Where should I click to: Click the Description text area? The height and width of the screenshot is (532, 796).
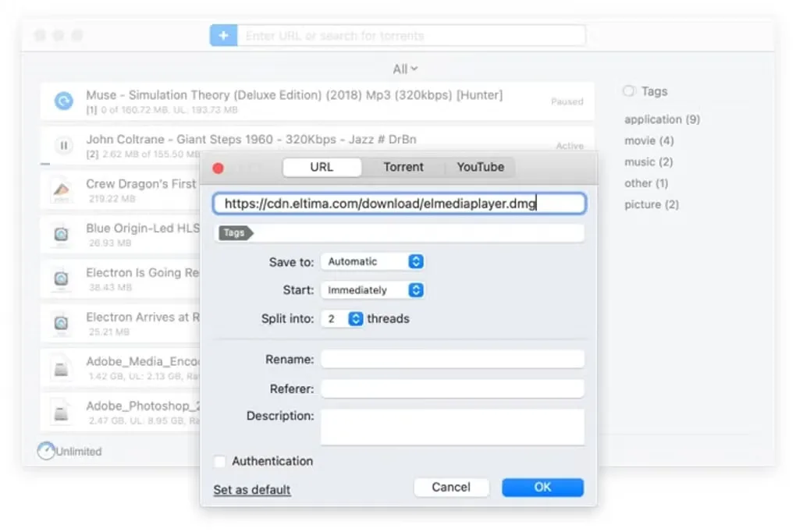coord(453,427)
